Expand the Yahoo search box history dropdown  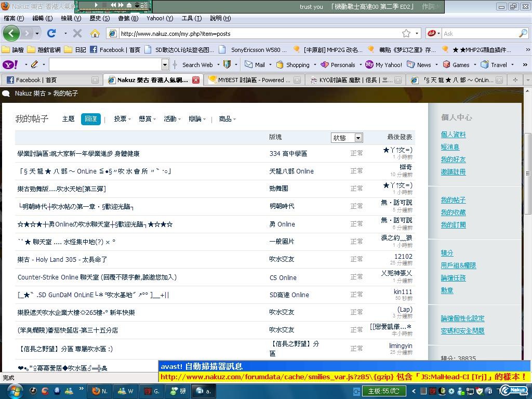165,64
